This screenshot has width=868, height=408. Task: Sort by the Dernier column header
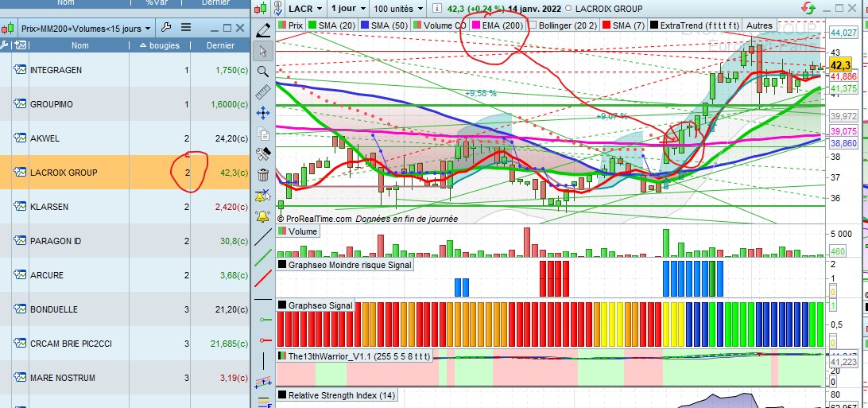[220, 45]
